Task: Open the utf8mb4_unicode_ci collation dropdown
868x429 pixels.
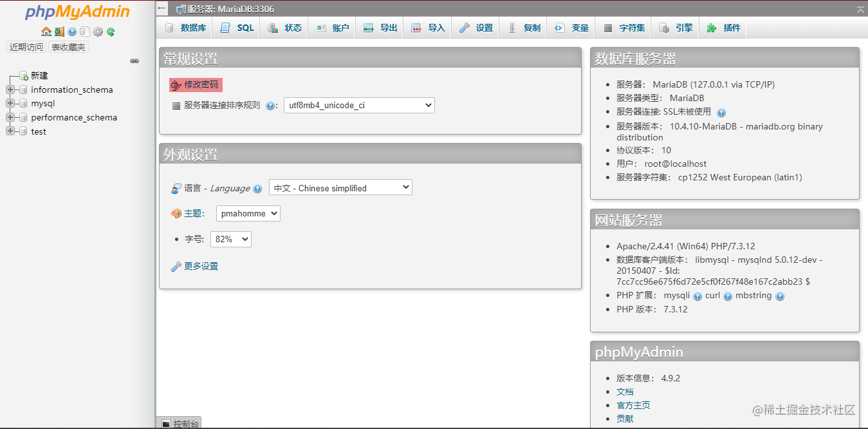Action: (359, 105)
